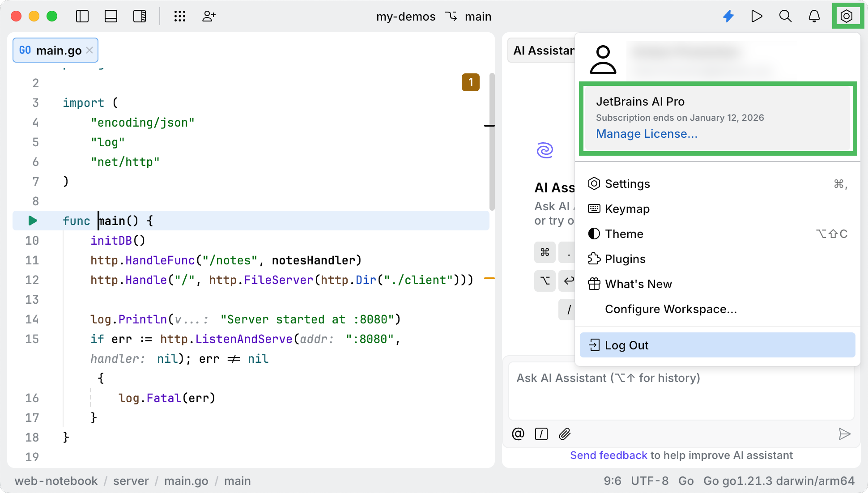Toggle the left panel visibility
This screenshot has height=493, width=868.
point(82,17)
